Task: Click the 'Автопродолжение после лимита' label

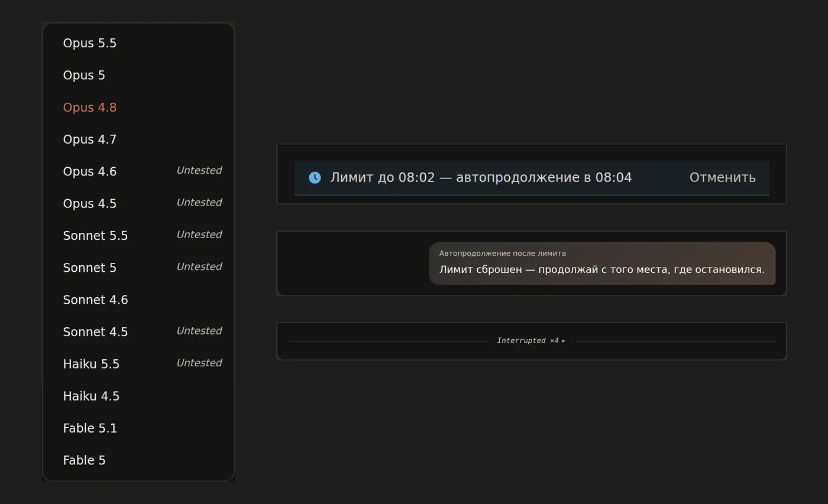Action: coord(502,253)
